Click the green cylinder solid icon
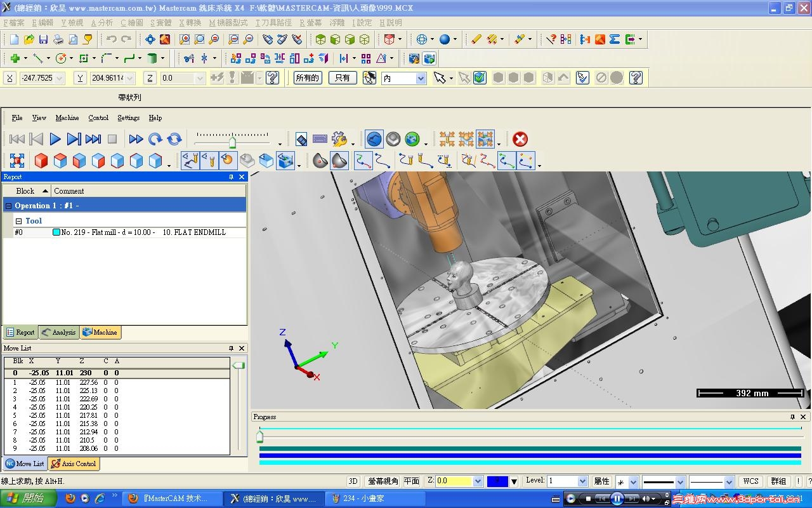Screen dimensions: 812x508 point(152,58)
